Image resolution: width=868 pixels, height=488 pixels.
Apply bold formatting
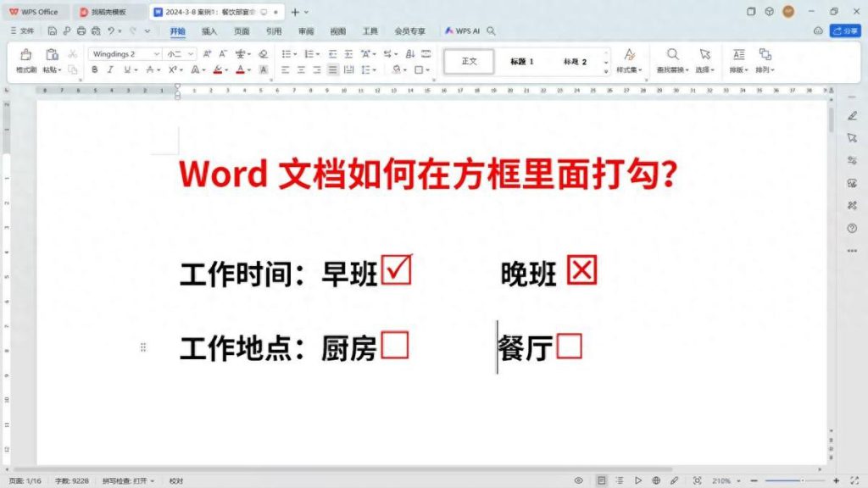click(x=93, y=69)
